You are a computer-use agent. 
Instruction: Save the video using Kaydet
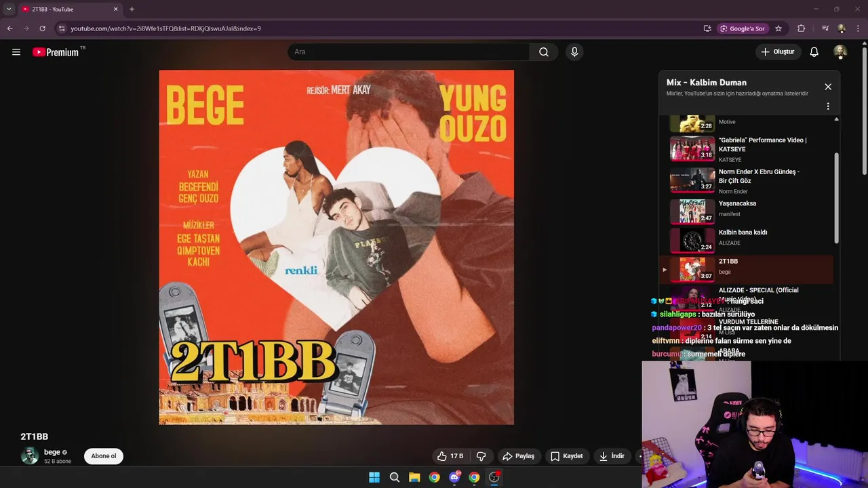click(x=567, y=456)
